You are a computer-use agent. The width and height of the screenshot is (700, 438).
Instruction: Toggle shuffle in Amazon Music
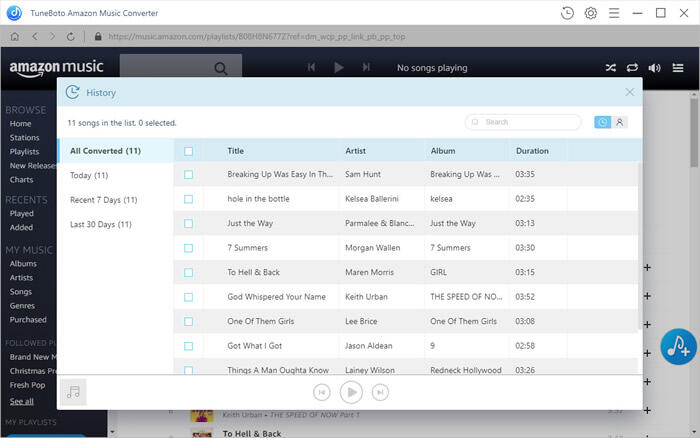tap(610, 68)
